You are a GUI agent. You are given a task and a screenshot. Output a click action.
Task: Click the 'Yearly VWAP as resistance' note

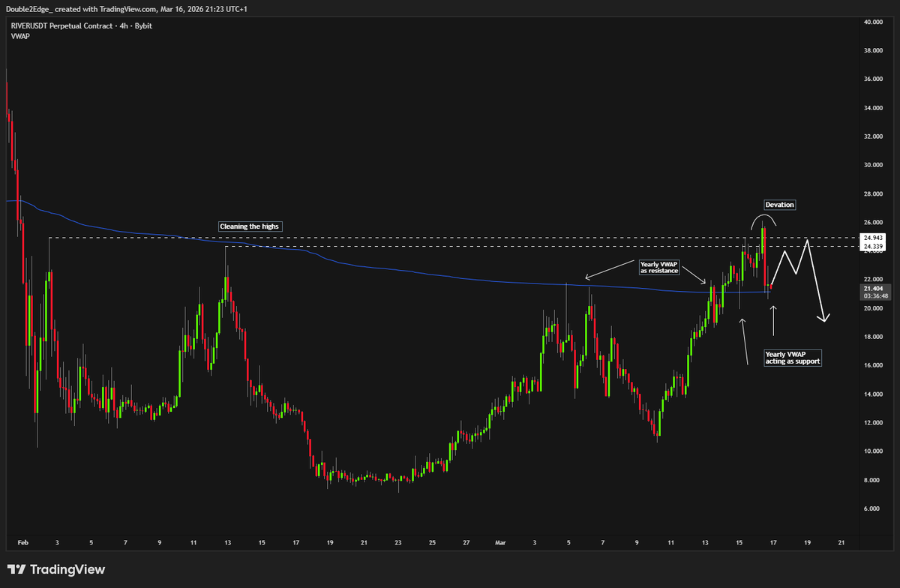658,268
